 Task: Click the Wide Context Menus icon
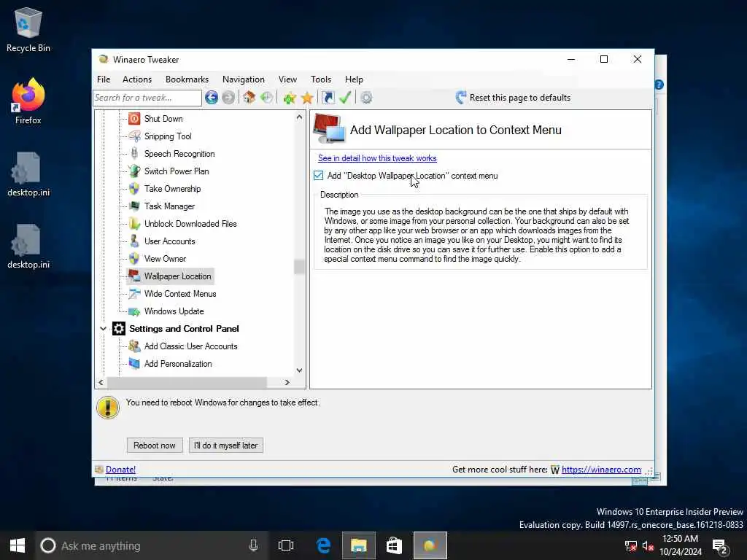tap(134, 293)
